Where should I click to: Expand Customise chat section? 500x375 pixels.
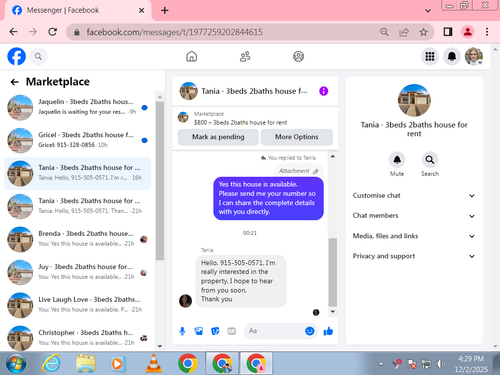[x=414, y=196]
